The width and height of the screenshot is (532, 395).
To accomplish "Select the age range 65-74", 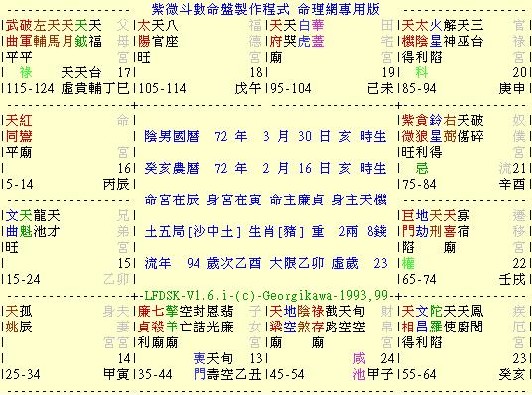I will point(420,279).
